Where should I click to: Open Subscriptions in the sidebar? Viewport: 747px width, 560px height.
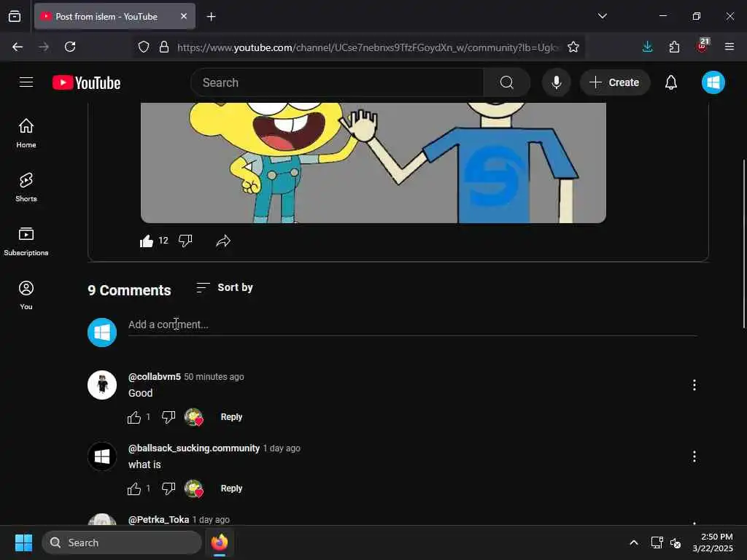pyautogui.click(x=26, y=241)
